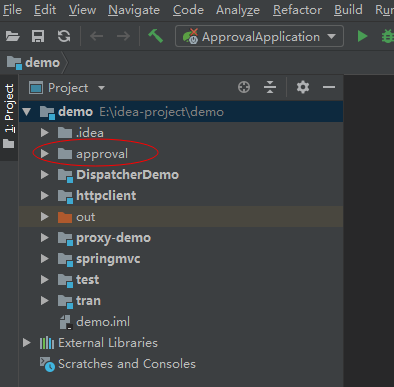
Task: Select the approval folder
Action: pyautogui.click(x=181, y=154)
